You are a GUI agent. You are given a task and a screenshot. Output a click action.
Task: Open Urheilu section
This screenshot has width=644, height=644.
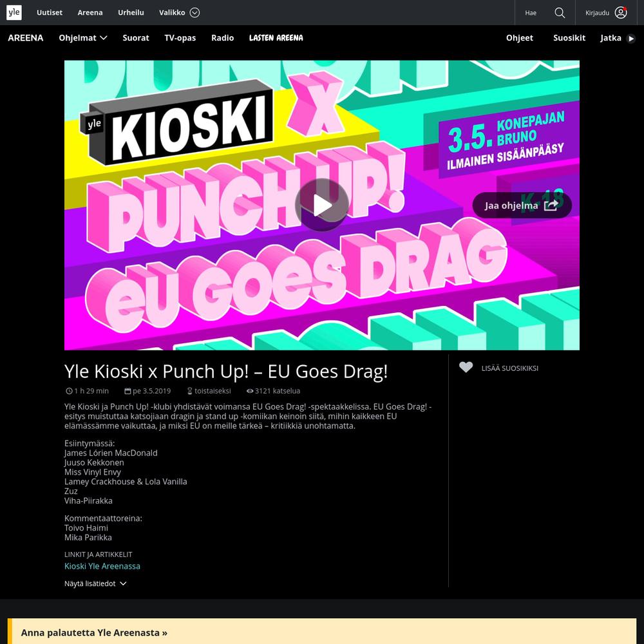click(x=131, y=13)
